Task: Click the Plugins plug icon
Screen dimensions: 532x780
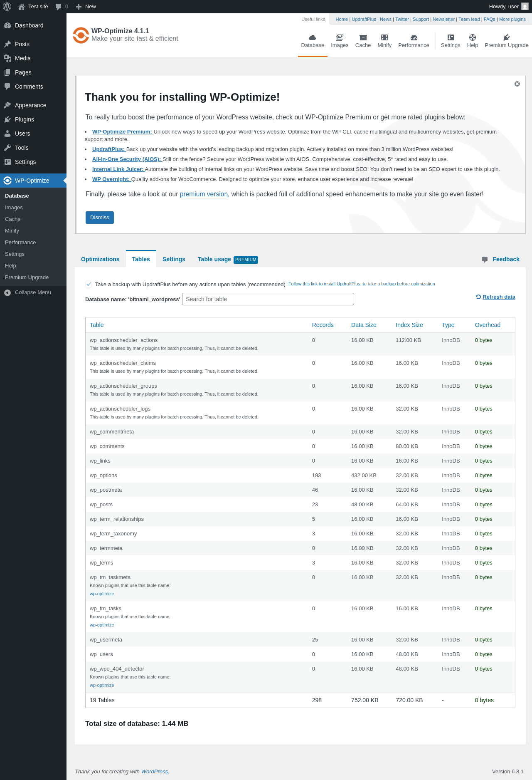Action: tap(7, 119)
